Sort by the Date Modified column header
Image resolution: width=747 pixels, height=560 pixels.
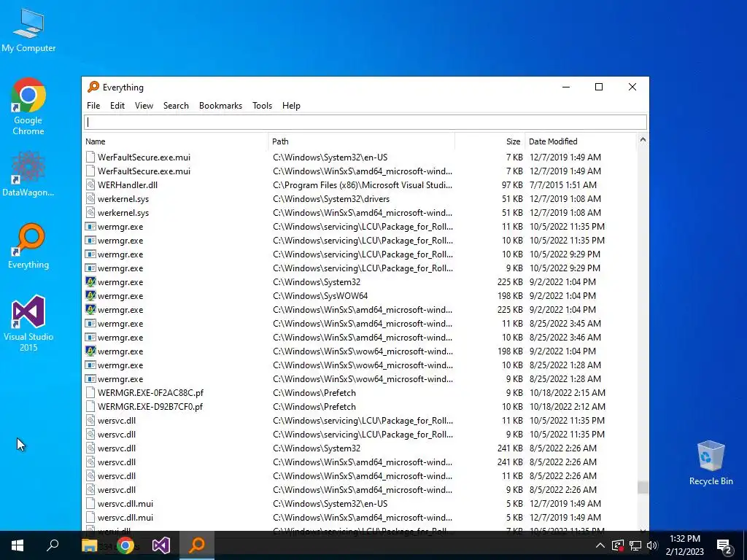point(580,141)
